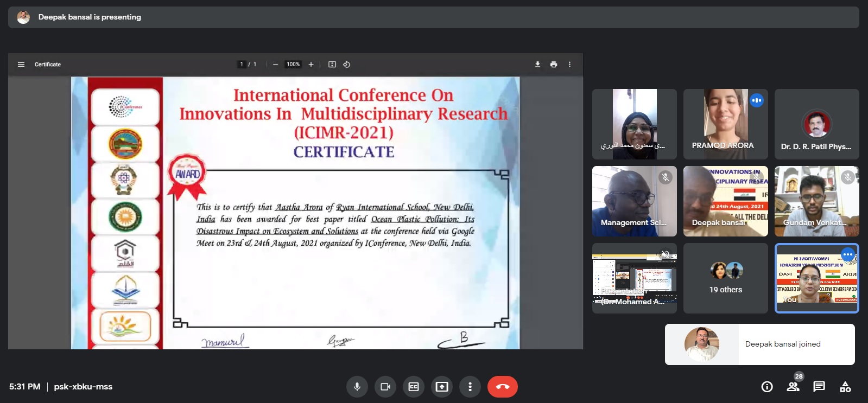Click the 5:31 PM meeting clock
The image size is (868, 403).
point(25,387)
